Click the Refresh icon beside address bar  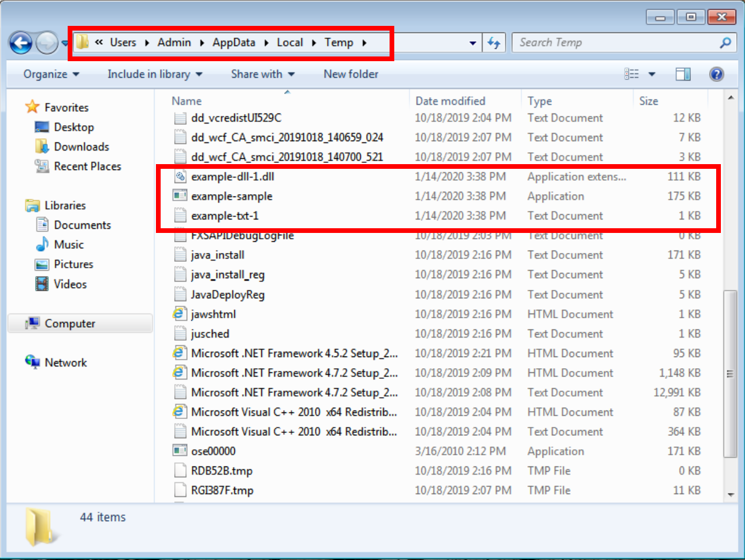coord(493,42)
